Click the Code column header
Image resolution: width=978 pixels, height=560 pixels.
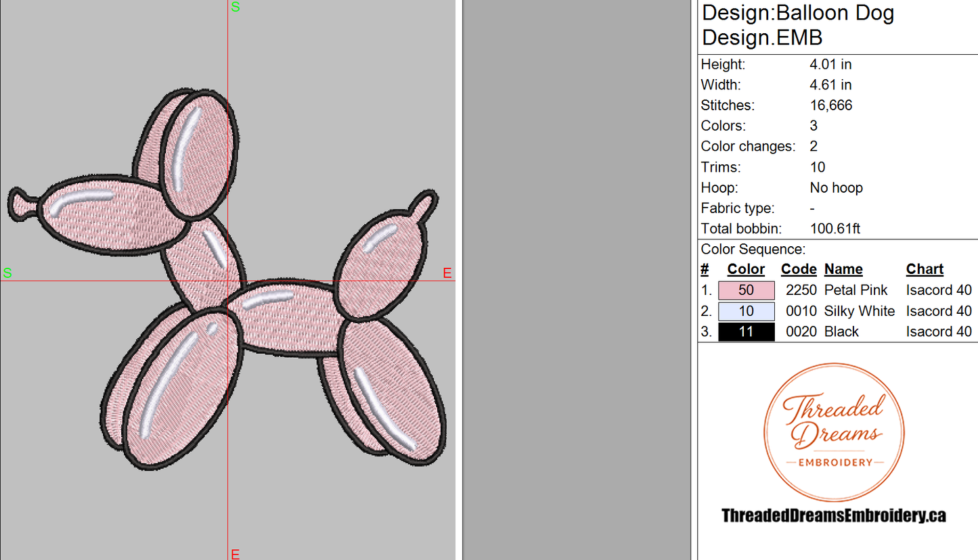coord(799,269)
